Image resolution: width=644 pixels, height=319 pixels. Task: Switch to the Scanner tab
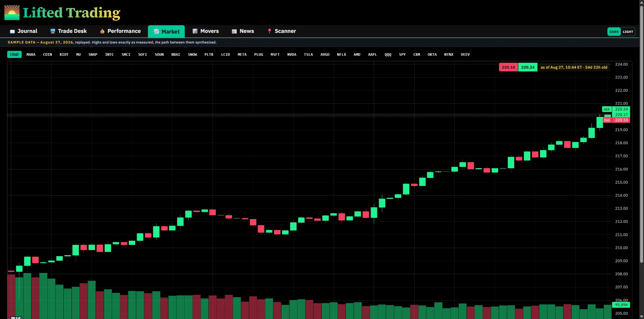(281, 31)
